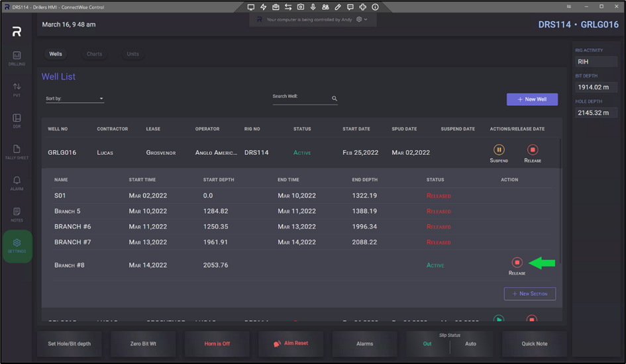This screenshot has width=626, height=364.
Task: Switch to the Charts tab
Action: [94, 54]
